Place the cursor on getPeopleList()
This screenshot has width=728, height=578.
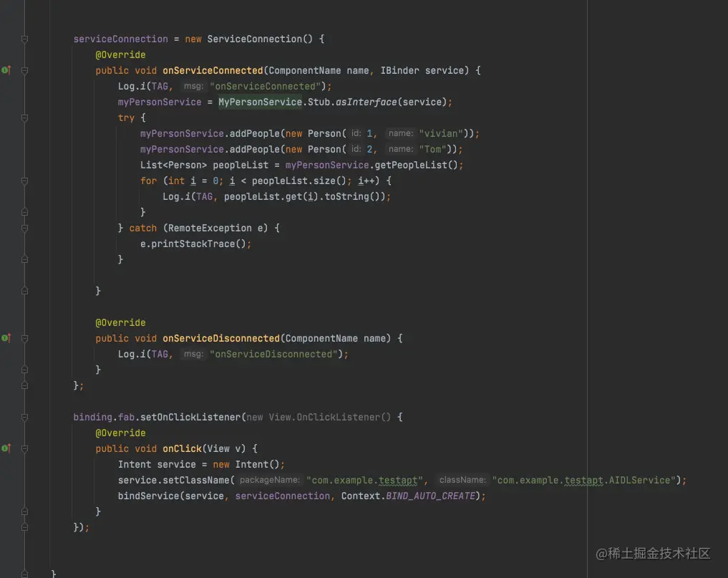click(415, 165)
